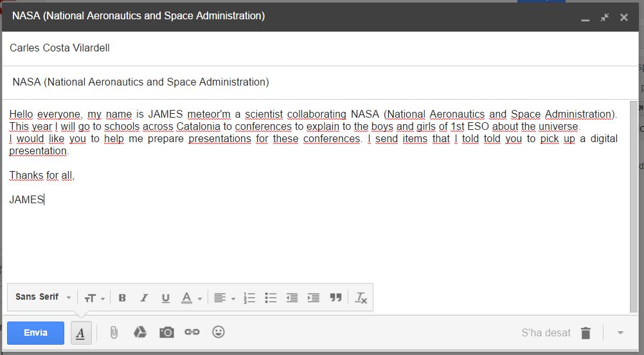Insert a link with chain icon
The height and width of the screenshot is (355, 644).
[x=192, y=332]
